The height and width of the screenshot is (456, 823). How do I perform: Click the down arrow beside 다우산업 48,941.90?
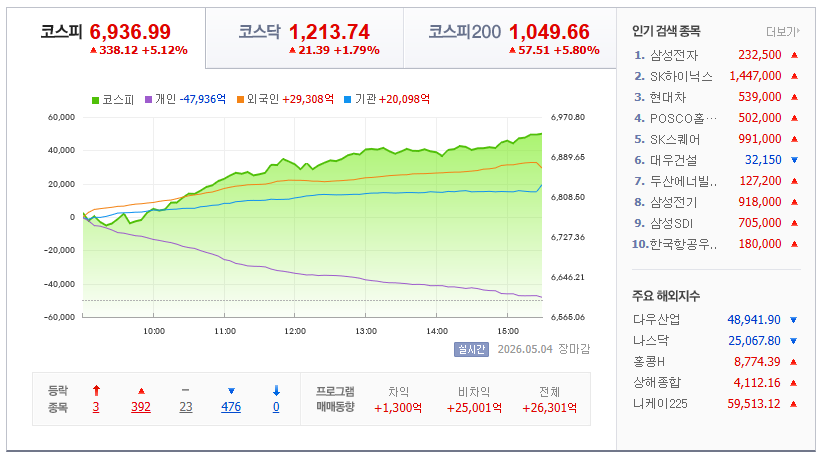(x=794, y=320)
